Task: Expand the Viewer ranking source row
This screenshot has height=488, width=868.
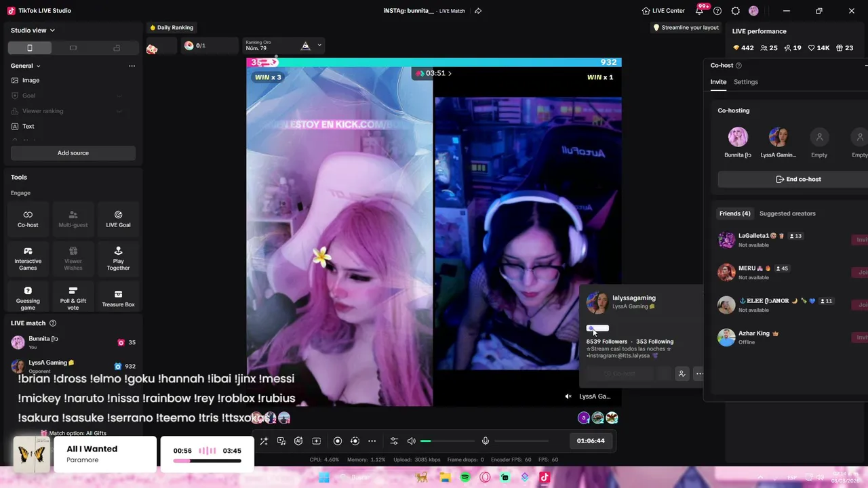Action: click(x=119, y=111)
